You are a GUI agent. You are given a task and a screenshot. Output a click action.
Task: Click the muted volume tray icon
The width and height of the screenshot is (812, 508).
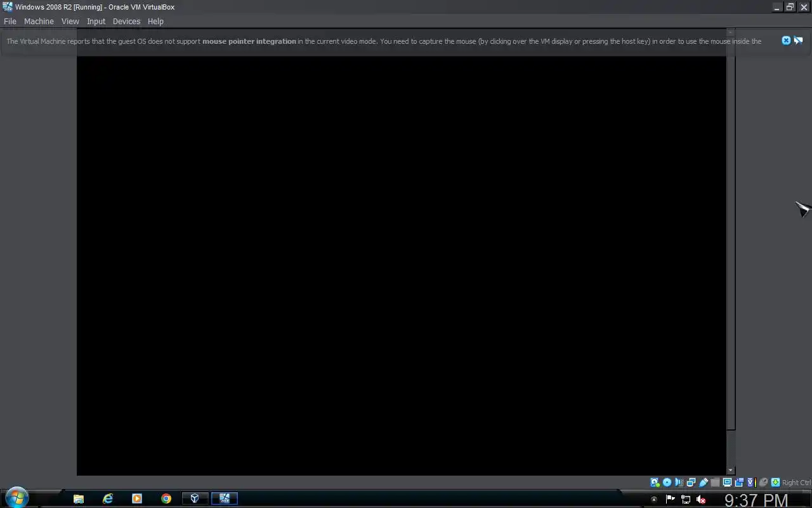pyautogui.click(x=701, y=499)
